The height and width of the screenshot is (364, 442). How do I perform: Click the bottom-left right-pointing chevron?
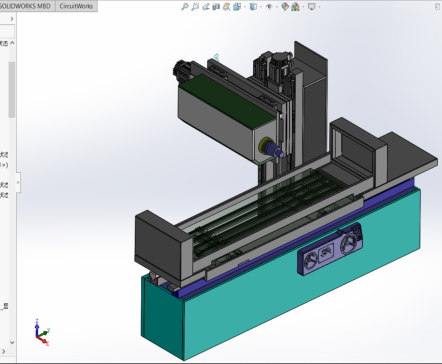4,352
